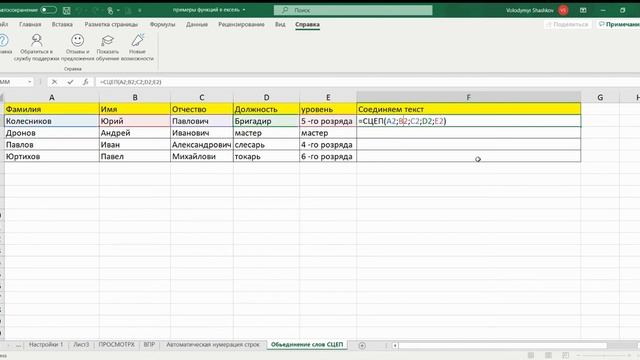Viewport: 640px width, 360px height.
Task: Click header cell Соединяем текст
Action: point(469,109)
